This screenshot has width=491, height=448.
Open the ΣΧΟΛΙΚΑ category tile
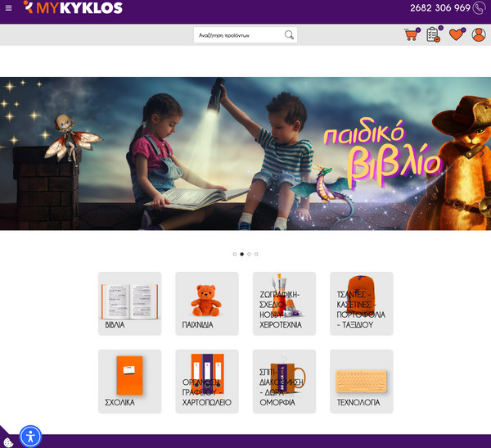click(x=129, y=381)
